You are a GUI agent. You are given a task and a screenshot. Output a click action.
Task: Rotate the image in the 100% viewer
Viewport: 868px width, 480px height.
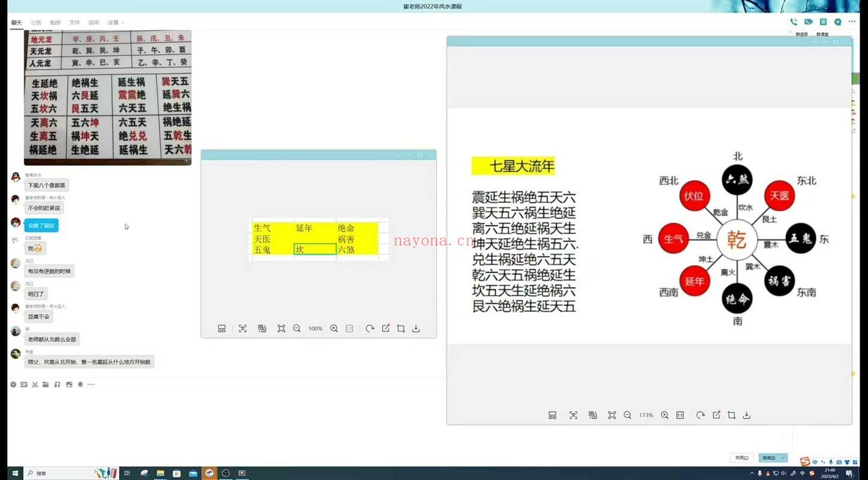pyautogui.click(x=370, y=329)
